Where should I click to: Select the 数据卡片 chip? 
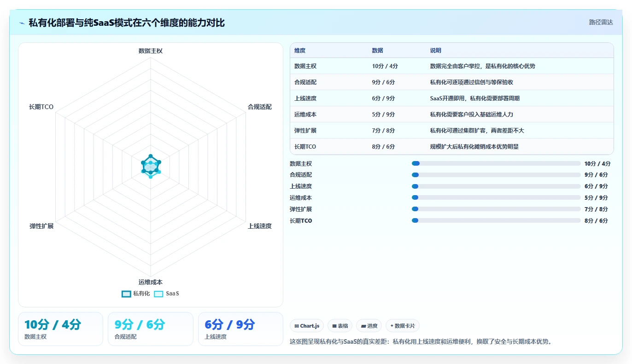coord(403,326)
